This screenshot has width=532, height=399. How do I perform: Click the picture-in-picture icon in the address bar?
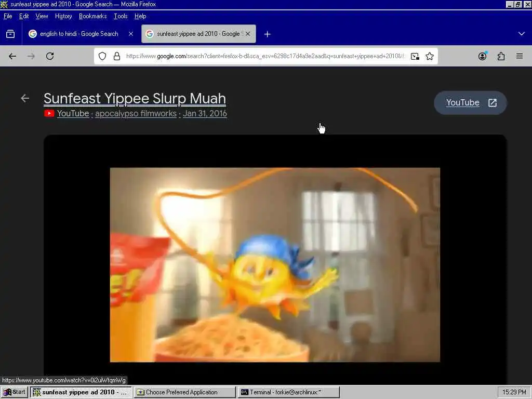coord(415,56)
